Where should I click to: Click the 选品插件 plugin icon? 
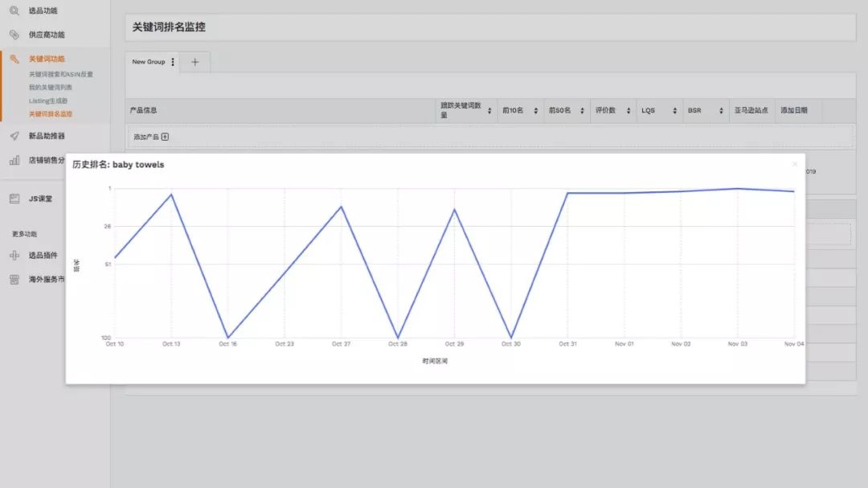click(x=14, y=256)
